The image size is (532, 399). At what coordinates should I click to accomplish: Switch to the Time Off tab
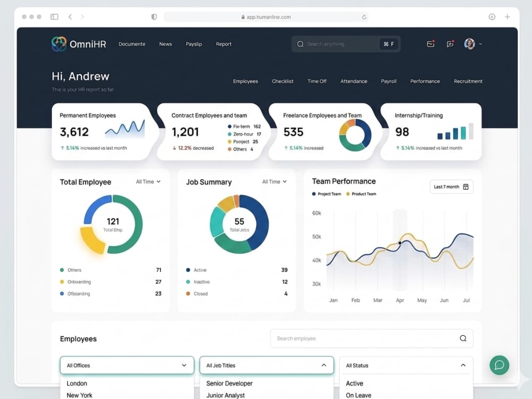[x=317, y=81]
